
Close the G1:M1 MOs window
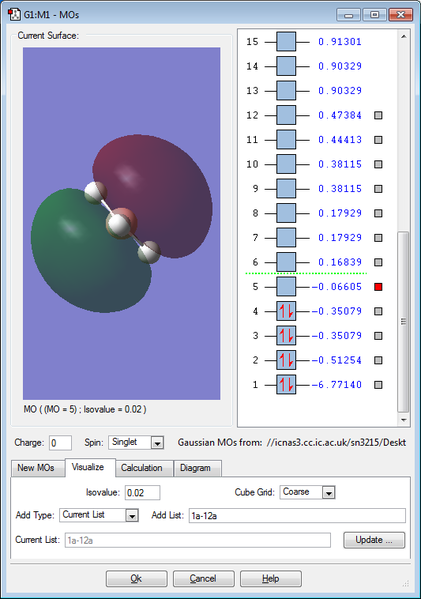pos(400,15)
